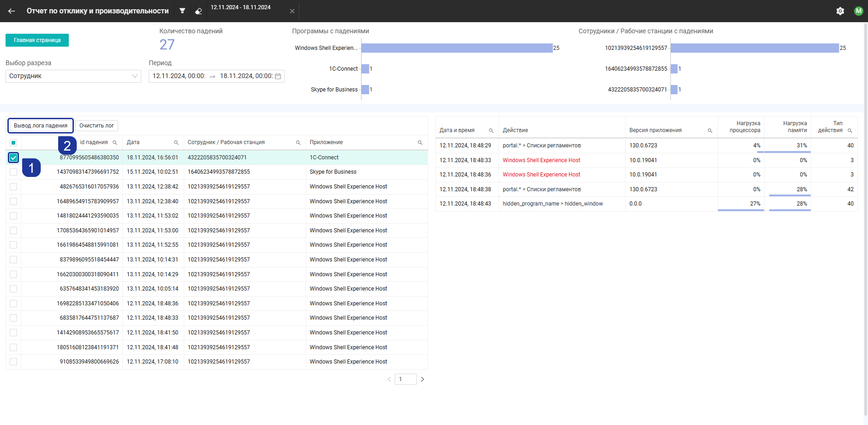Open the Выбор разреза Сотрудник dropdown
The width and height of the screenshot is (868, 425).
point(73,76)
